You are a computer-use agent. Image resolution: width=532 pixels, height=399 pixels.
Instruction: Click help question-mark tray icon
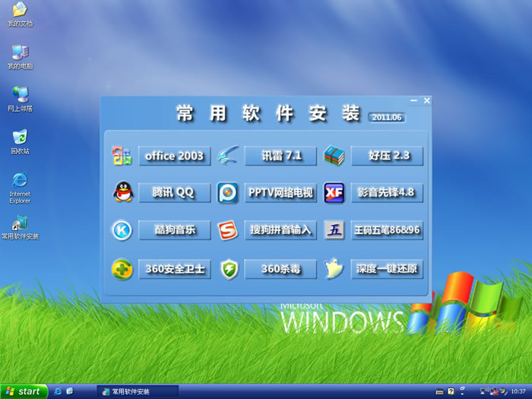pyautogui.click(x=451, y=391)
